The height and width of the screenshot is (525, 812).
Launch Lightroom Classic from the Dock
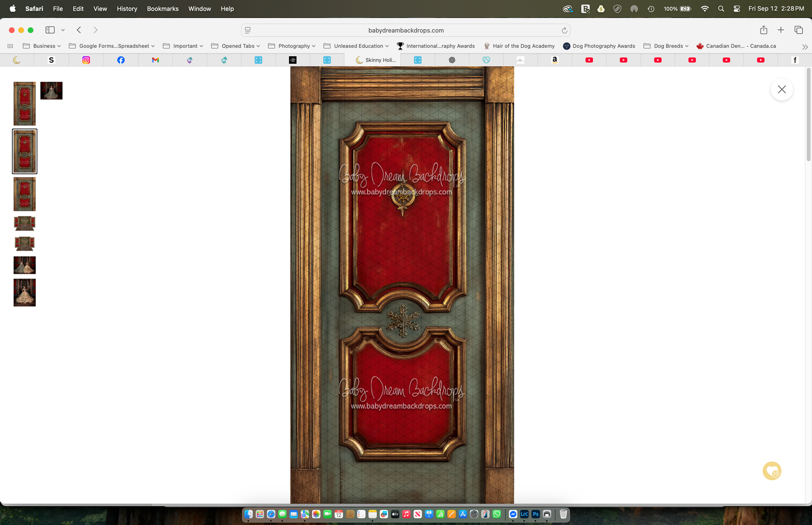point(524,514)
